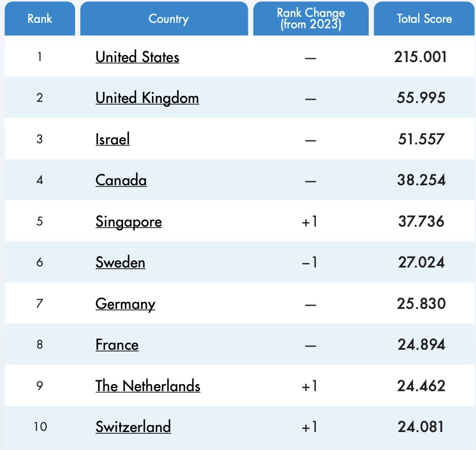This screenshot has height=450, width=476.
Task: Click the Israel country link
Action: click(x=113, y=139)
